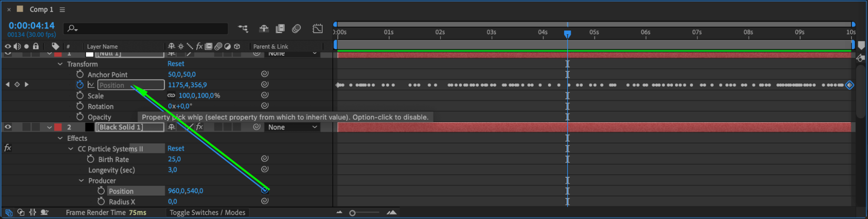
Task: Hide the Black Solid 1 layer
Action: pos(8,127)
